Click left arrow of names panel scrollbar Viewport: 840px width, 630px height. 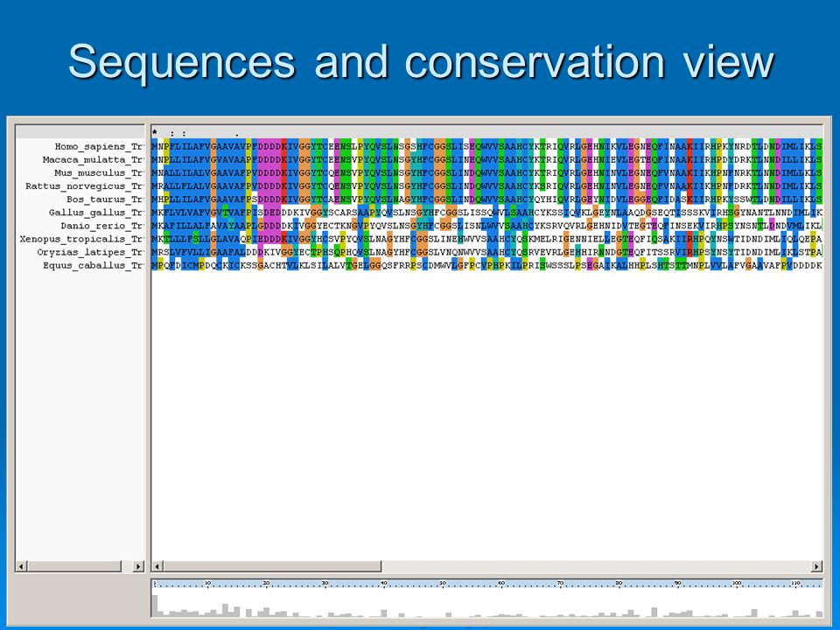(21, 566)
